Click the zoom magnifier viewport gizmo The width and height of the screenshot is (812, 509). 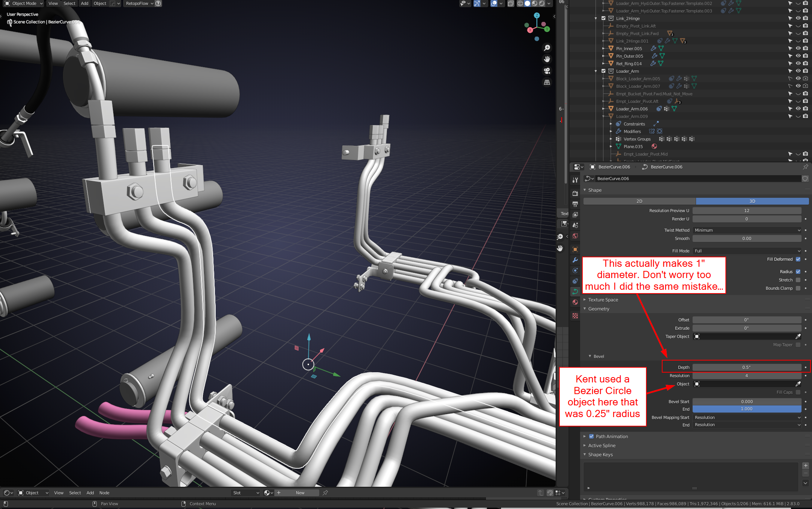click(x=547, y=48)
